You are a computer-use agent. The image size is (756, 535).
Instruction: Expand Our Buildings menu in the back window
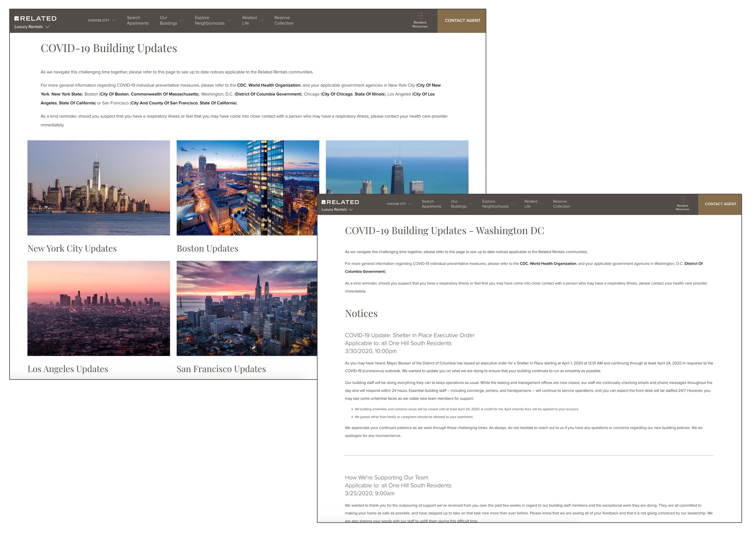(x=172, y=20)
